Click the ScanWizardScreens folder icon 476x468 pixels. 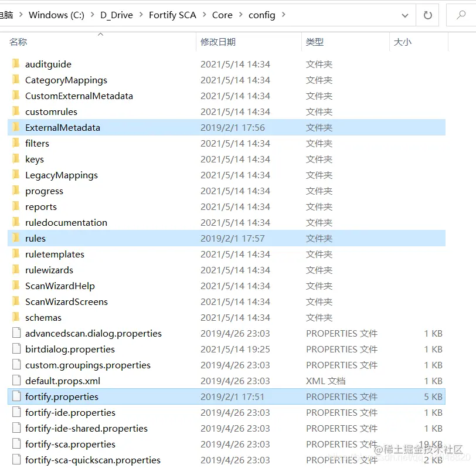(16, 301)
